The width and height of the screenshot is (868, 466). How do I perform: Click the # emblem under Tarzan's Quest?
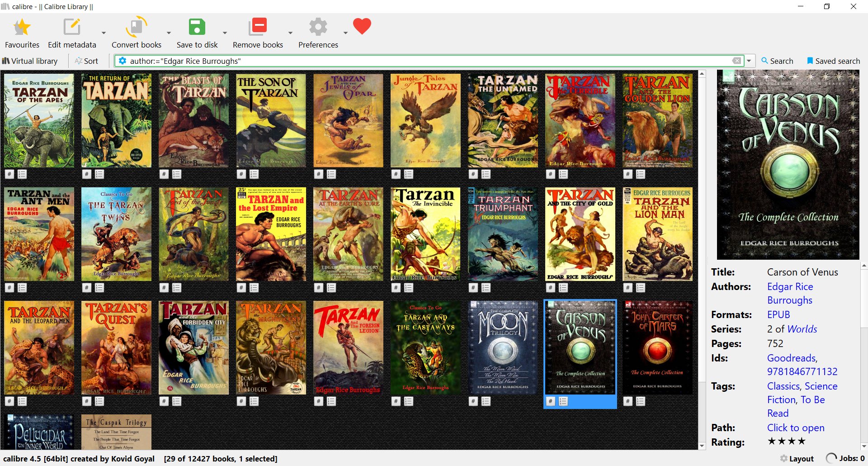pyautogui.click(x=87, y=401)
